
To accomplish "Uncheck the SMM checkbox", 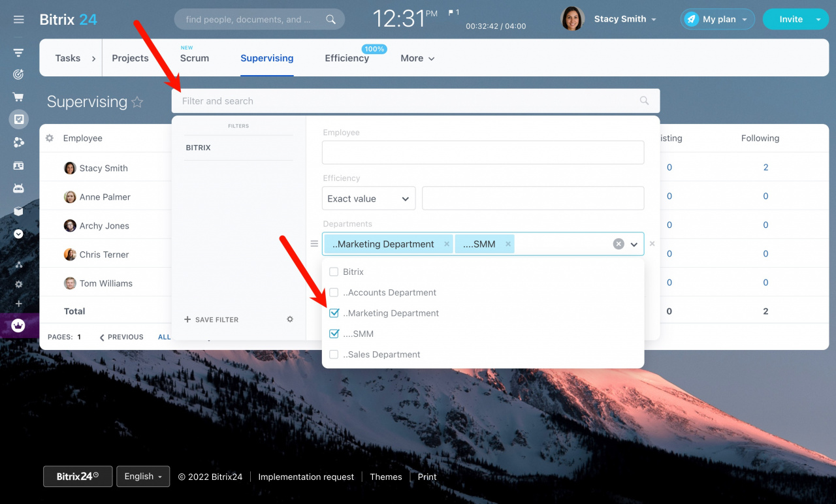I will click(x=334, y=334).
